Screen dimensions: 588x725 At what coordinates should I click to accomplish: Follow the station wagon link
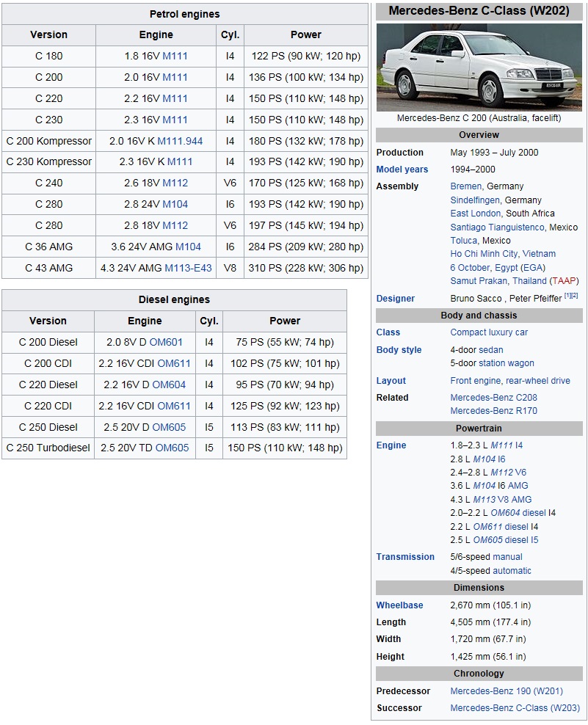coord(507,363)
